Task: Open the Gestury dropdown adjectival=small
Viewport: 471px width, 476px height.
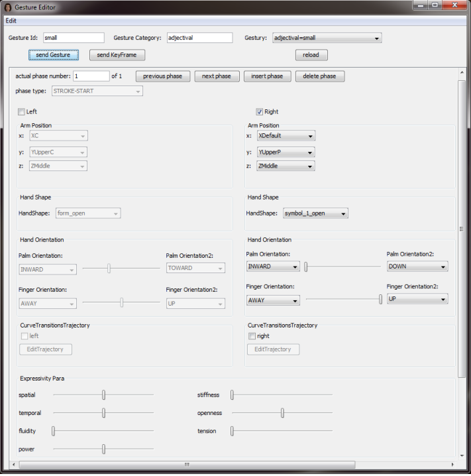Action: (327, 38)
